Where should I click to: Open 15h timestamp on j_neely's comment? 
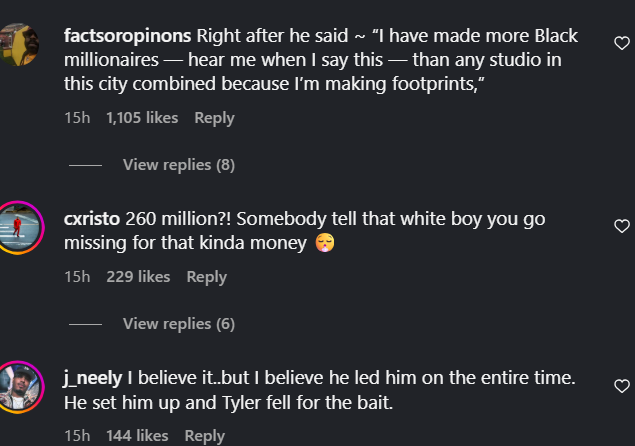(x=77, y=436)
